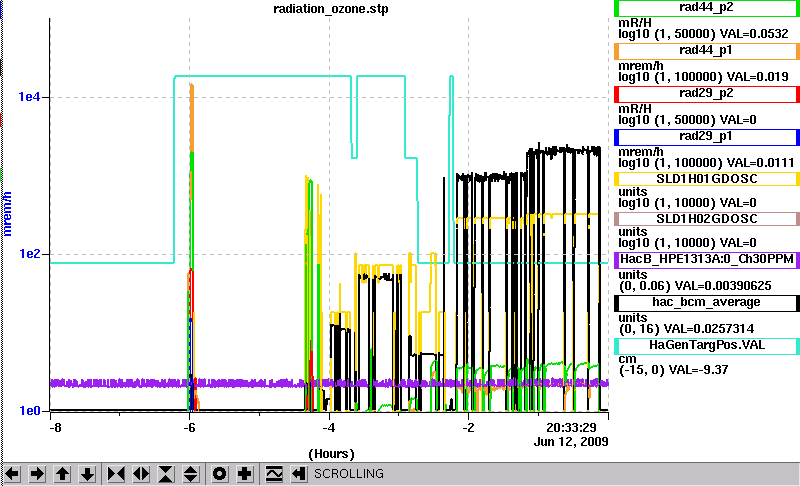
Task: Expand the vertical scale with the up-down triangles icon
Action: [x=191, y=474]
